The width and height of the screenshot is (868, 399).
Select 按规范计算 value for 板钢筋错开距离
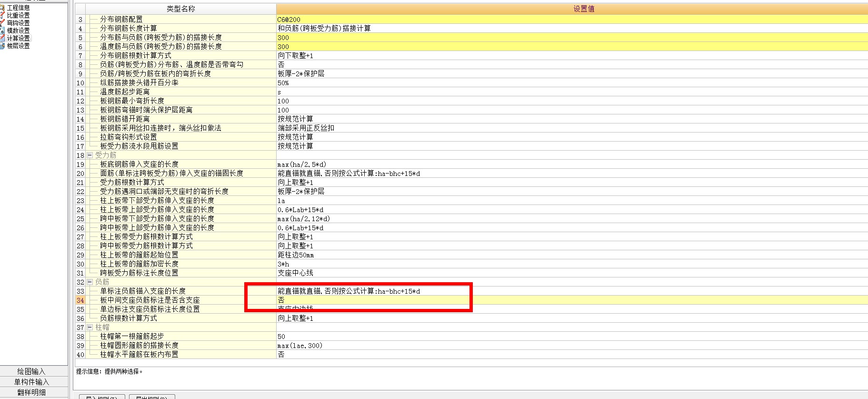pos(572,119)
